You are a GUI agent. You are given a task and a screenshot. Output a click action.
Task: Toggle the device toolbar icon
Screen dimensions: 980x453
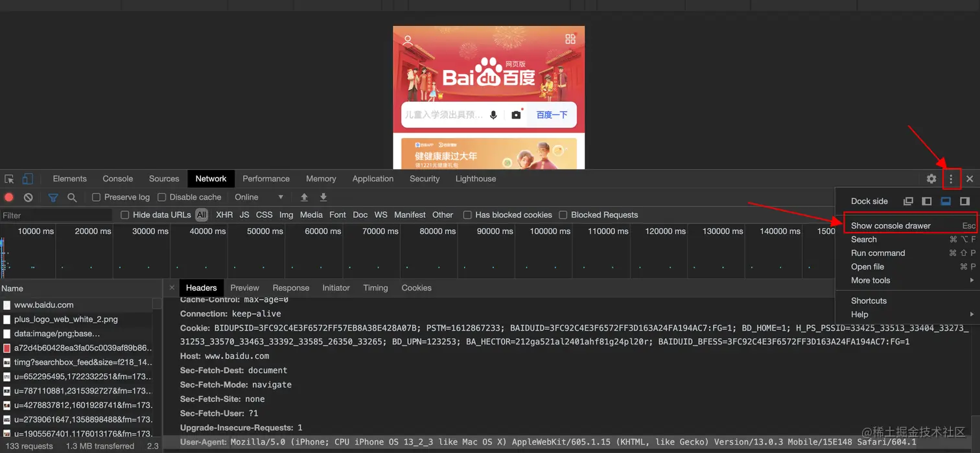[x=27, y=179]
